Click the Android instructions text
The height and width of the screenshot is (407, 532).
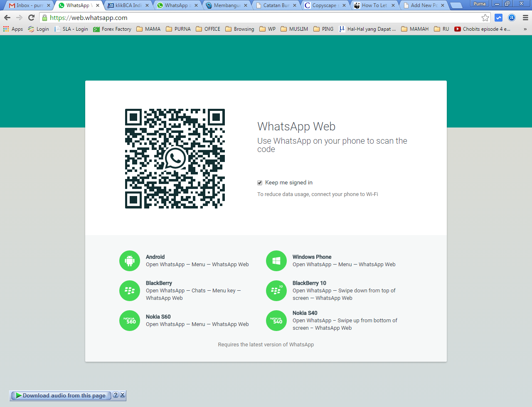click(x=197, y=265)
